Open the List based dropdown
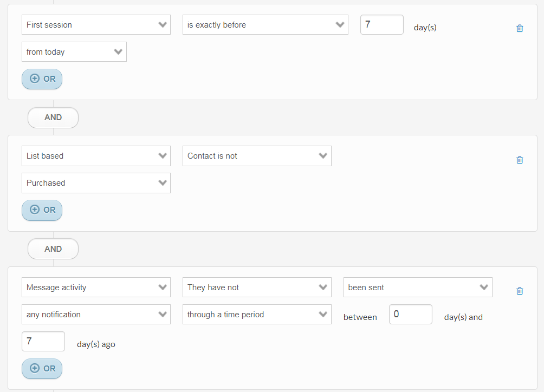 pos(96,156)
